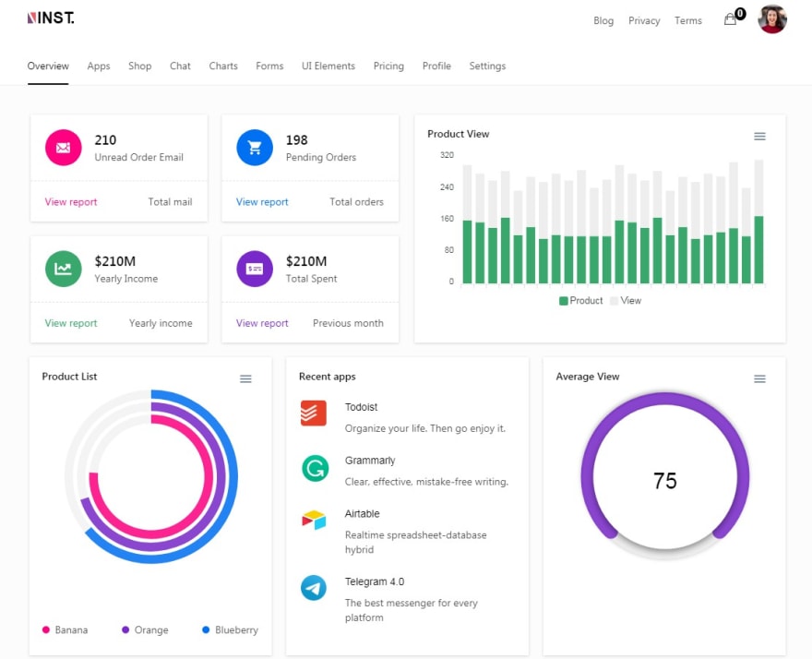Screen dimensions: 812x659
Task: Click the green Yearly Income chart icon
Action: pos(63,269)
